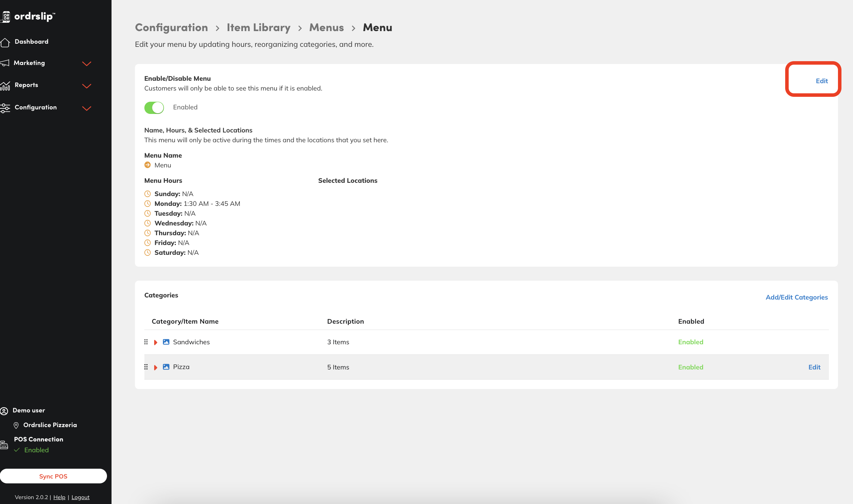Click the Sandwiches category image icon
This screenshot has height=504, width=853.
pos(166,342)
